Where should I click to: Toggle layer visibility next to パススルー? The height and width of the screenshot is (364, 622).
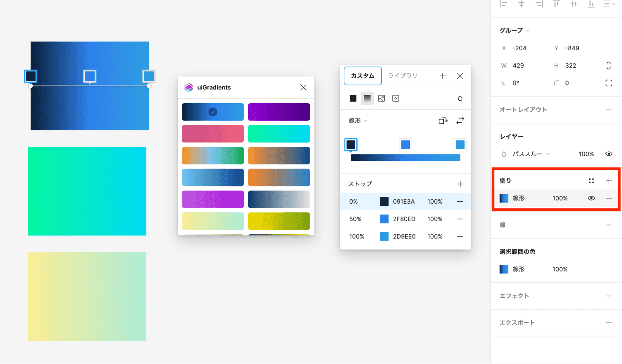609,154
